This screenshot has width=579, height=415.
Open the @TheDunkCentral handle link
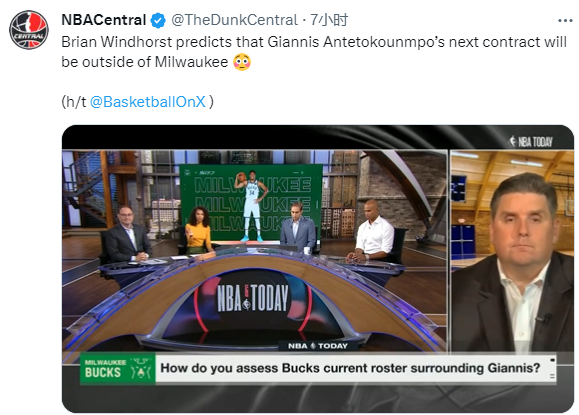click(234, 20)
